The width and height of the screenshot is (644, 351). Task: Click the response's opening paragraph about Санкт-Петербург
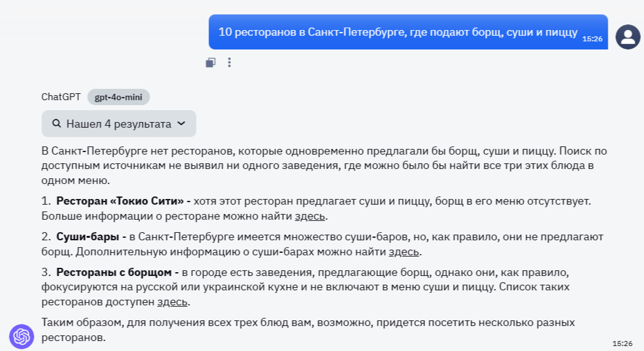pyautogui.click(x=313, y=166)
